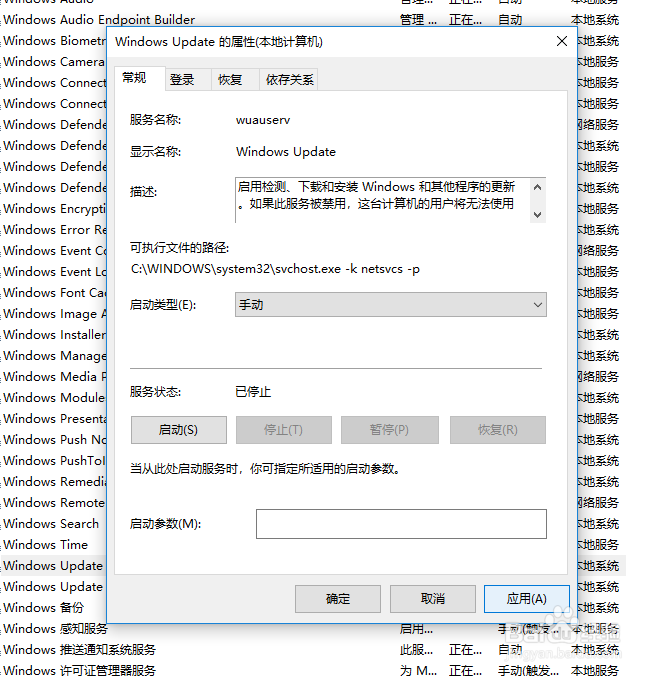Click 自动 startup type of Audio Endpoint Builder

(510, 20)
